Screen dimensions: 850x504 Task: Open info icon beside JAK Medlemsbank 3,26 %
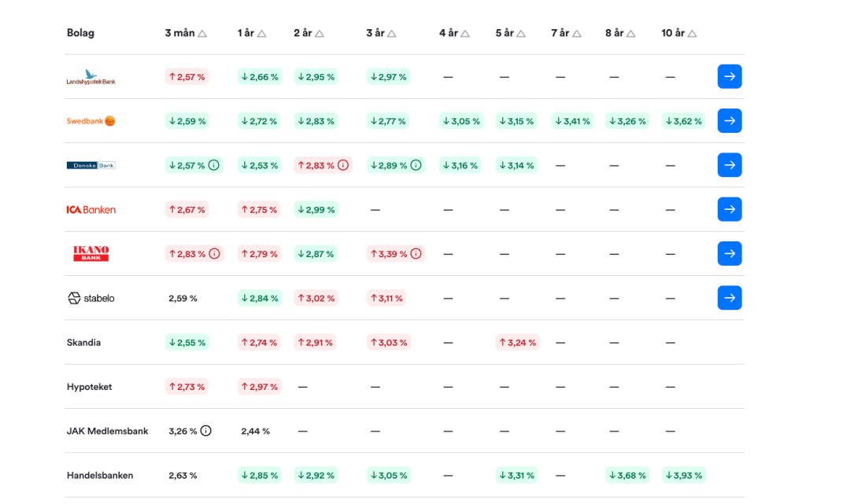point(206,431)
